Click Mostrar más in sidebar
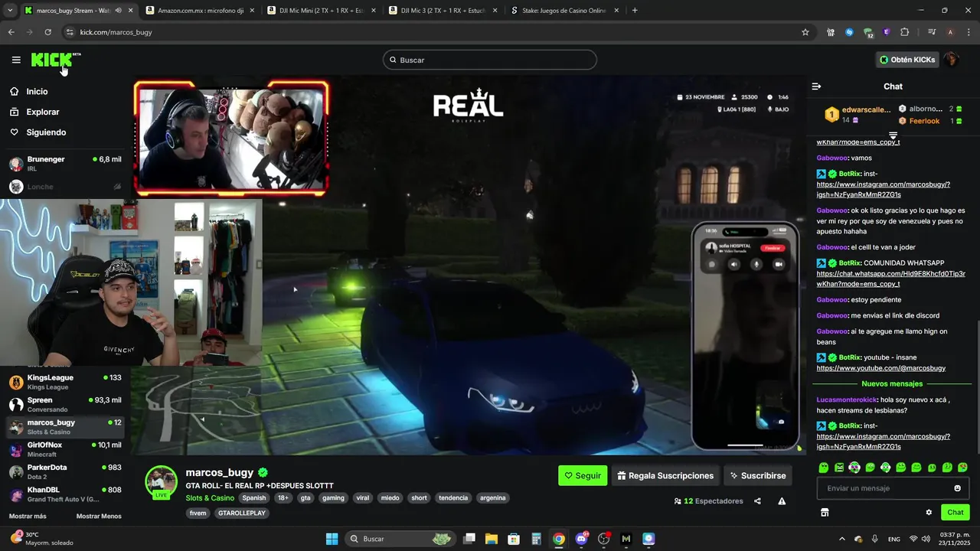The width and height of the screenshot is (980, 551). click(28, 516)
